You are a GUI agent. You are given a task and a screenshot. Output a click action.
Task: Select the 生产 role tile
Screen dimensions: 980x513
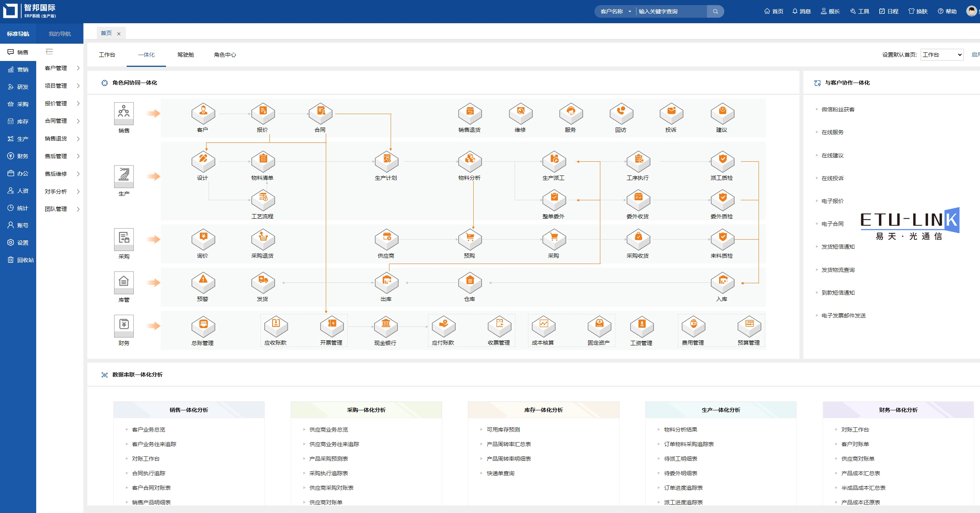[124, 176]
